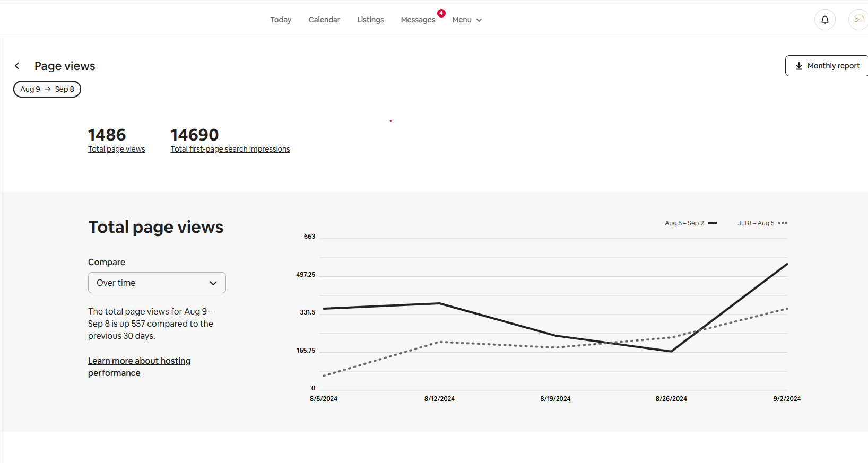Click the solid line peak at 9/2/2024

tap(787, 264)
